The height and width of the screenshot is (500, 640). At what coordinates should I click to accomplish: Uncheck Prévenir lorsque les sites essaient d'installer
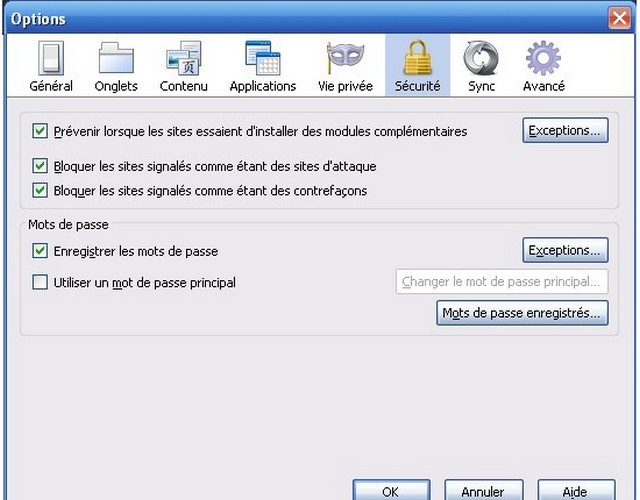(40, 131)
